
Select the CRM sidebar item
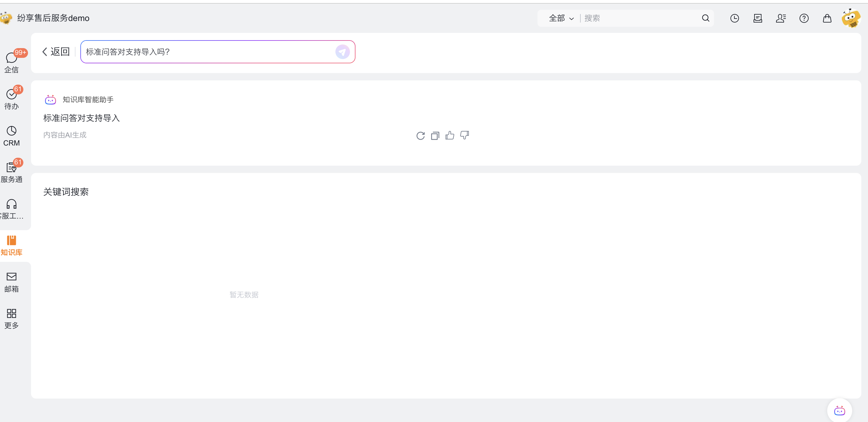tap(12, 135)
